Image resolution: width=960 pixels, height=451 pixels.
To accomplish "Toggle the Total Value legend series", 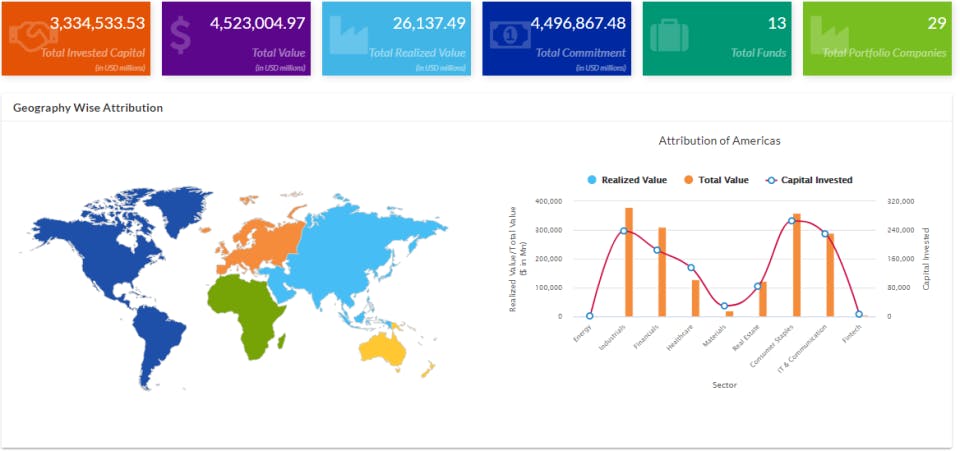I will [716, 180].
